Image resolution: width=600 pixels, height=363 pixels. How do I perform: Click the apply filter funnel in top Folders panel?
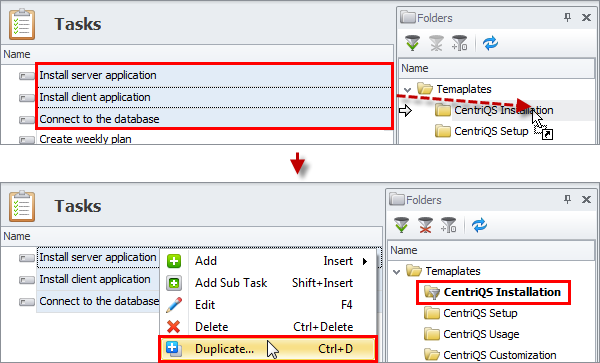pos(412,43)
